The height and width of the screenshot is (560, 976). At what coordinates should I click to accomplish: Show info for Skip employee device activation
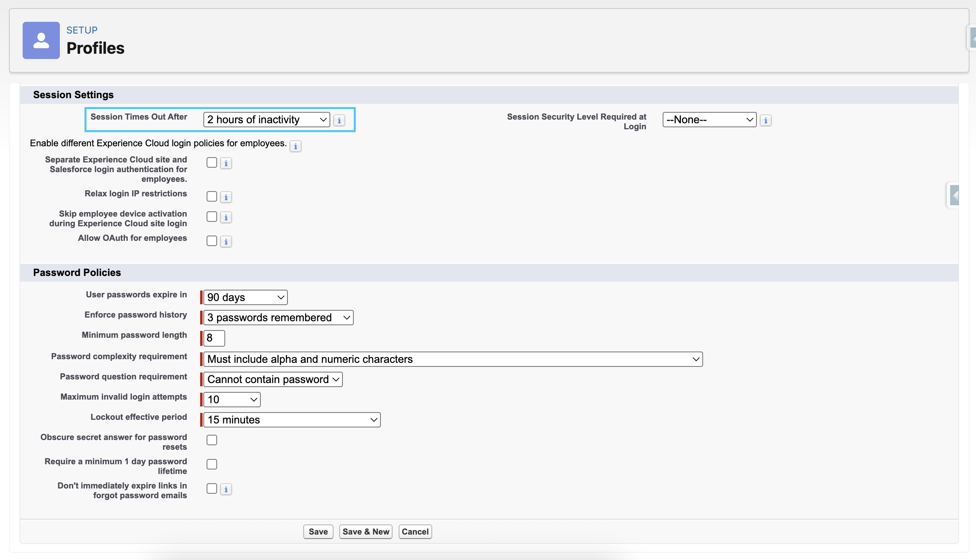coord(226,217)
